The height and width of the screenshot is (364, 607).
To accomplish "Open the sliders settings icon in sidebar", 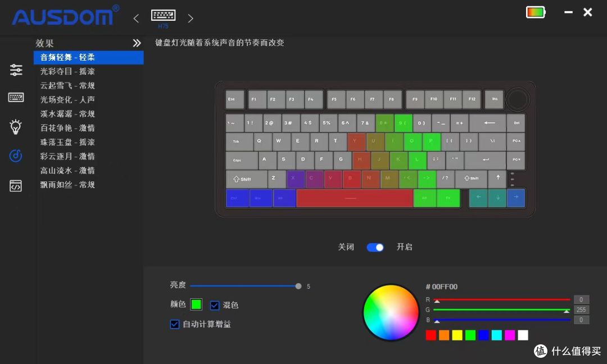I will (x=16, y=70).
